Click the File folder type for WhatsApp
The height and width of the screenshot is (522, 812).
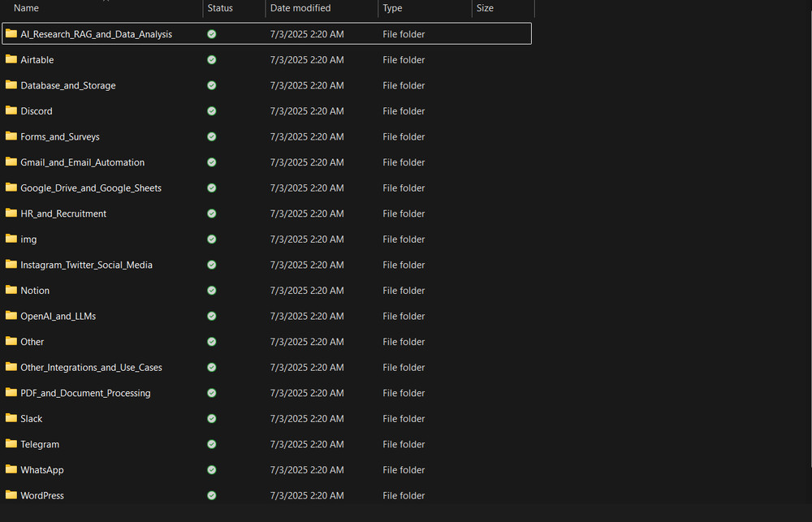coord(404,470)
